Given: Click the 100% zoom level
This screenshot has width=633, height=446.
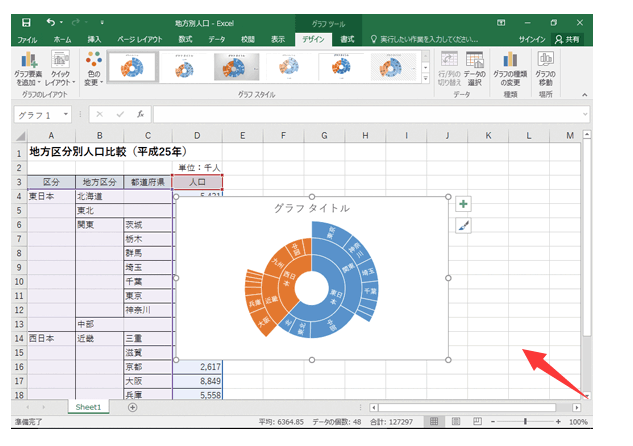Looking at the screenshot, I should tap(578, 422).
